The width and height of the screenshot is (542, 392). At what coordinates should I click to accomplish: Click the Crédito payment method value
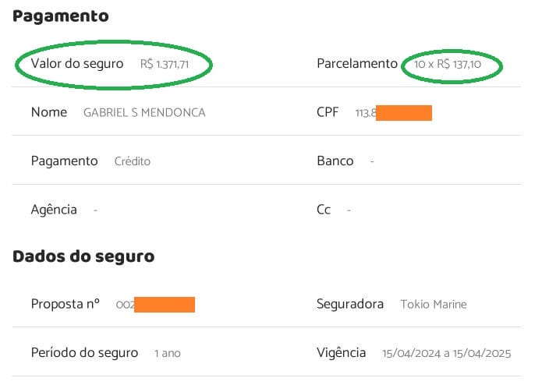coord(132,162)
